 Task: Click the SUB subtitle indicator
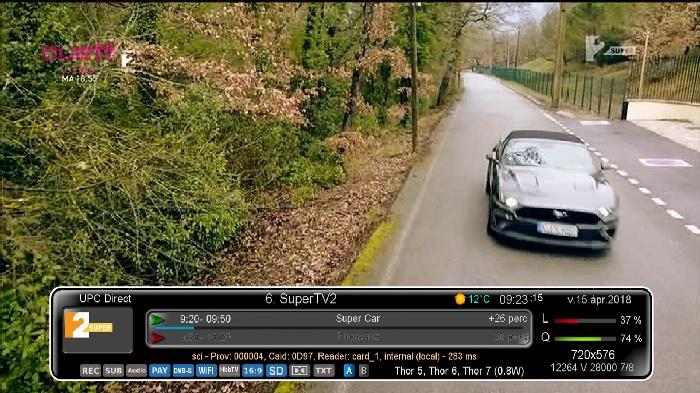pos(113,371)
